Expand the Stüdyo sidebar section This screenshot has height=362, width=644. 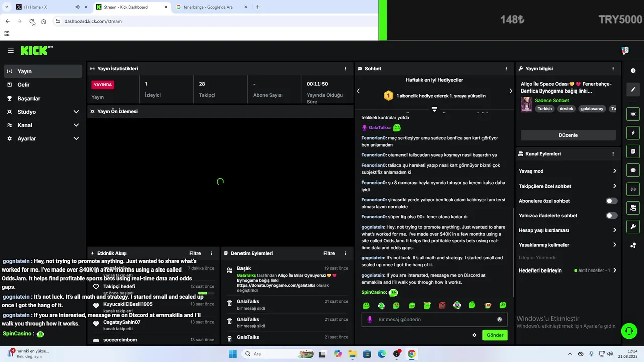[43, 112]
